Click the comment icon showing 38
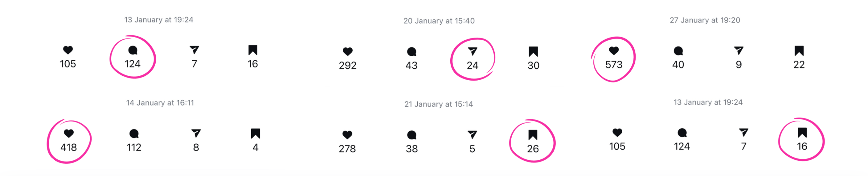868x176 pixels. (x=412, y=135)
